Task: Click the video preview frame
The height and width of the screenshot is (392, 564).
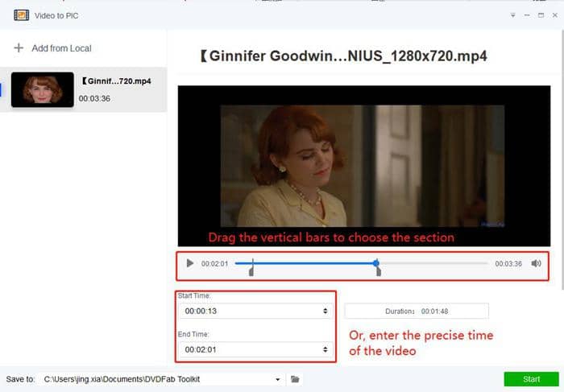Action: pos(364,166)
